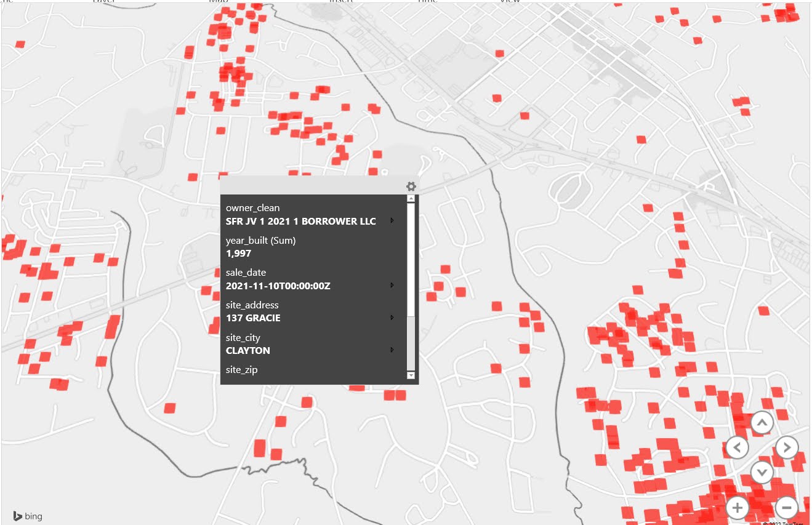Image resolution: width=812 pixels, height=525 pixels.
Task: Click the "owner_clean" field label
Action: [x=252, y=208]
